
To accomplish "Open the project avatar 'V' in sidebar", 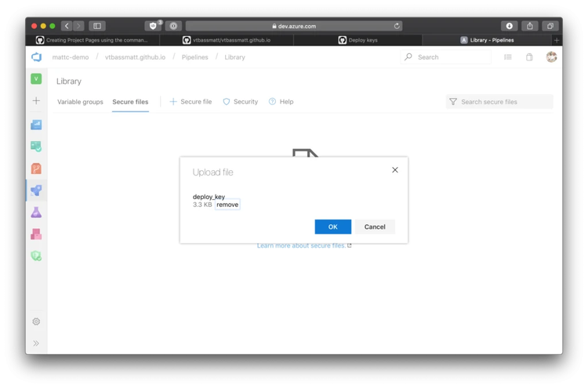I will [x=36, y=78].
